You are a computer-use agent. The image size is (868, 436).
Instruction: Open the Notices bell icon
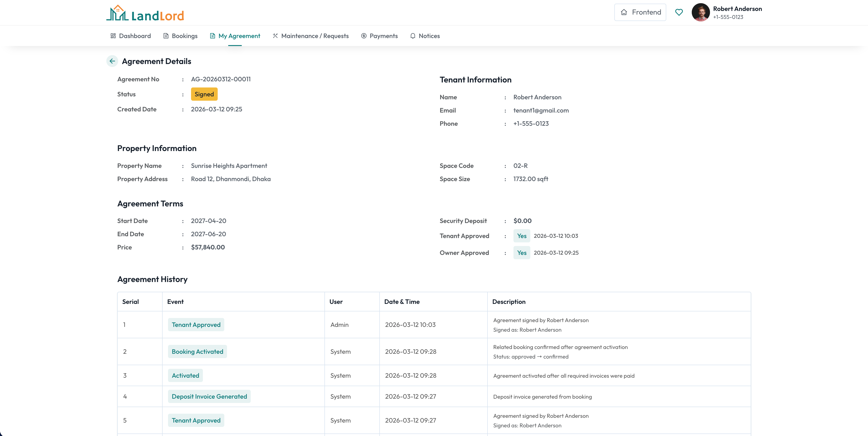coord(412,36)
